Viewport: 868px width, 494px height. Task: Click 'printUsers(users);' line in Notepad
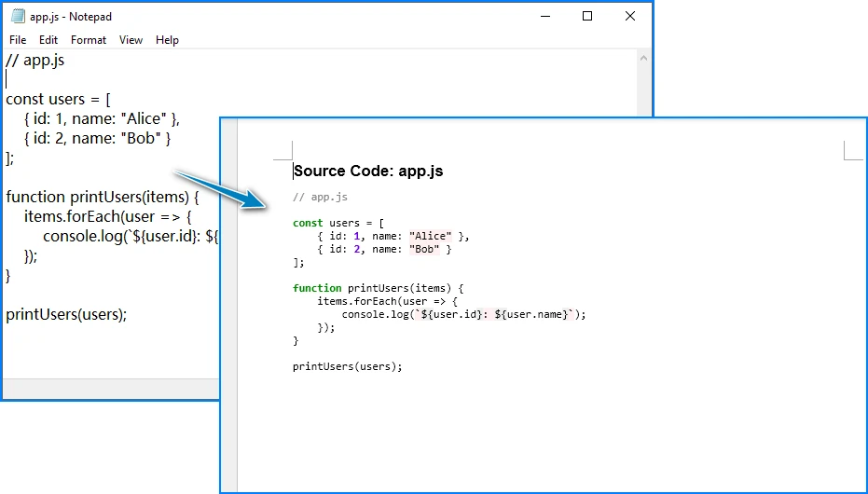tap(66, 314)
